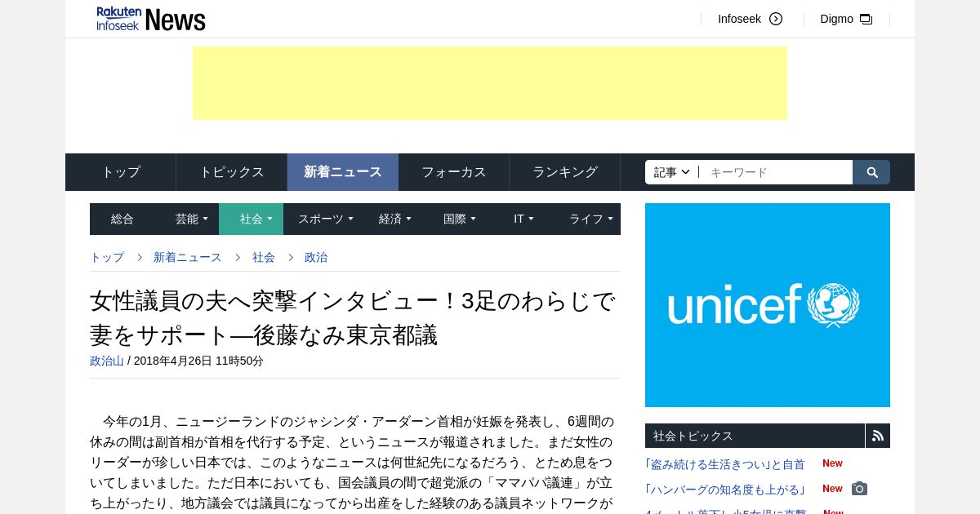The width and height of the screenshot is (980, 514).
Task: Open headline 「ハンバーグの知名度も上がる」
Action: point(725,489)
